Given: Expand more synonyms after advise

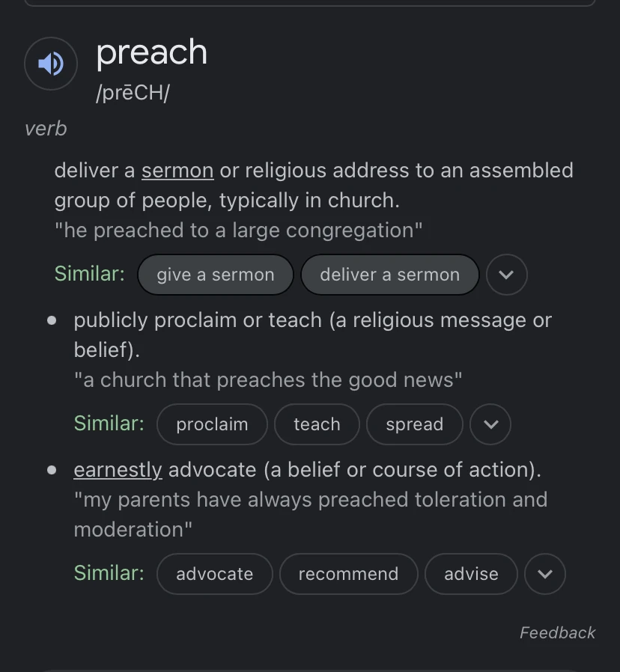Looking at the screenshot, I should coord(544,574).
